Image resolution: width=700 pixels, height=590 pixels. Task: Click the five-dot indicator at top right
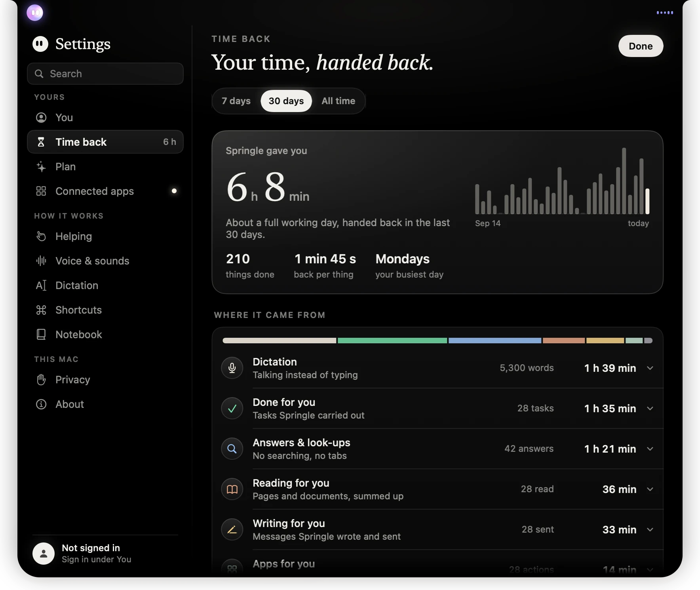click(665, 13)
